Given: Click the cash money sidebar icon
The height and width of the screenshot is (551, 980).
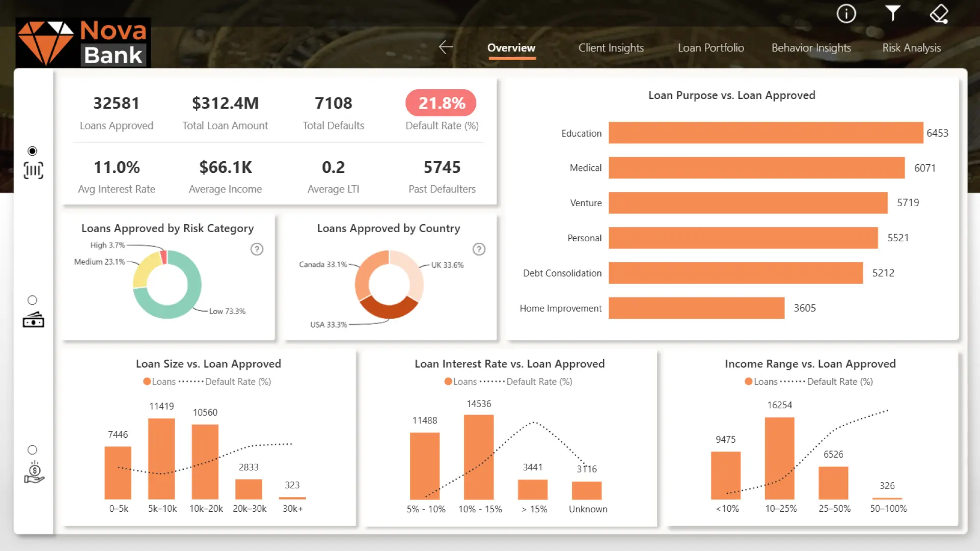Looking at the screenshot, I should pos(33,320).
